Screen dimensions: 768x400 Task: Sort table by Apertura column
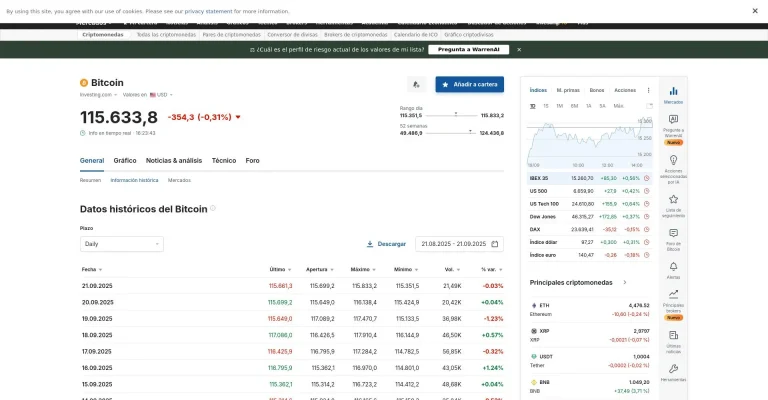320,269
